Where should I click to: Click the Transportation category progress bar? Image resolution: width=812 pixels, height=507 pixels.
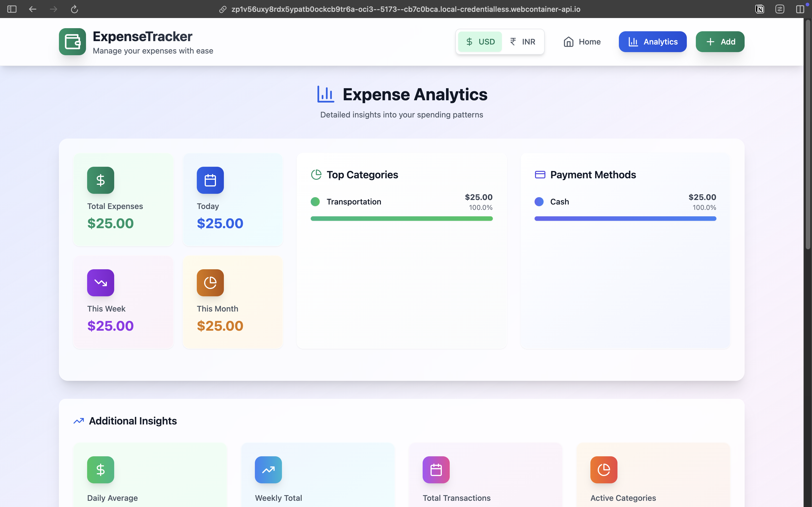click(401, 219)
